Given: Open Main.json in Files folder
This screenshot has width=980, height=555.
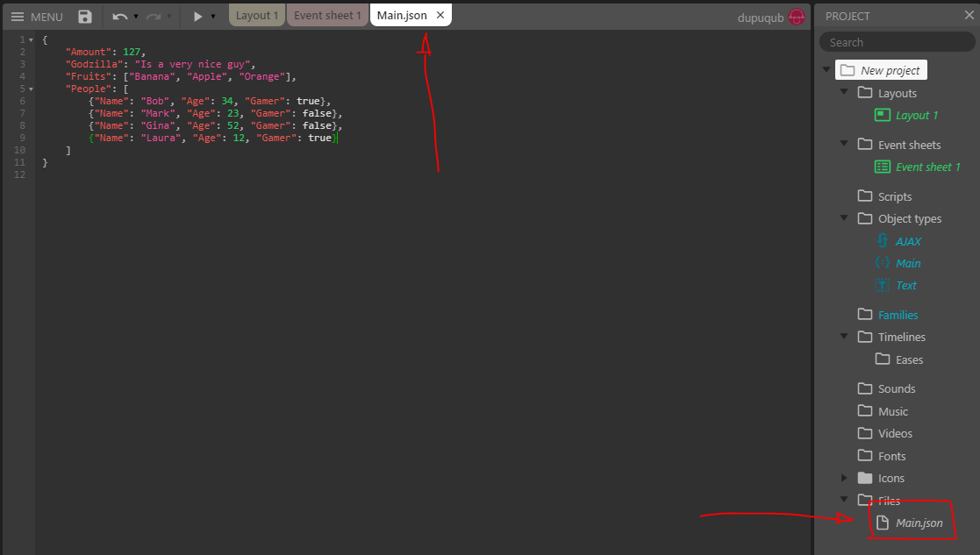Looking at the screenshot, I should coord(919,523).
